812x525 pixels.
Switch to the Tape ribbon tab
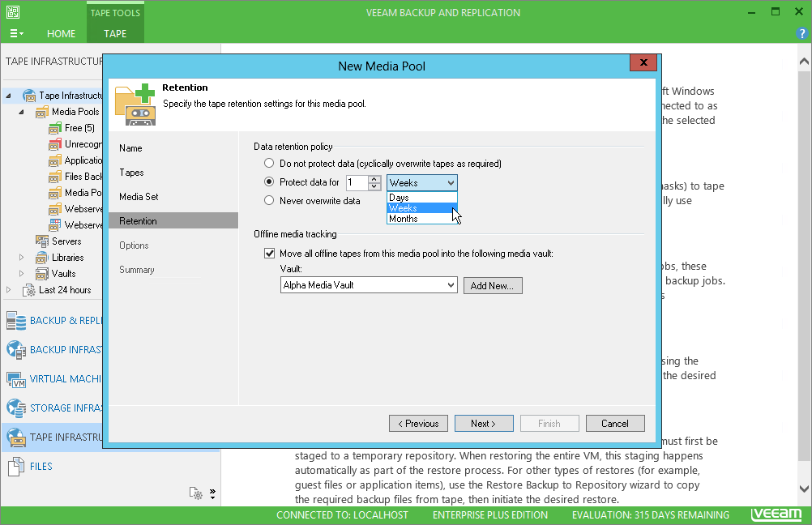(115, 34)
